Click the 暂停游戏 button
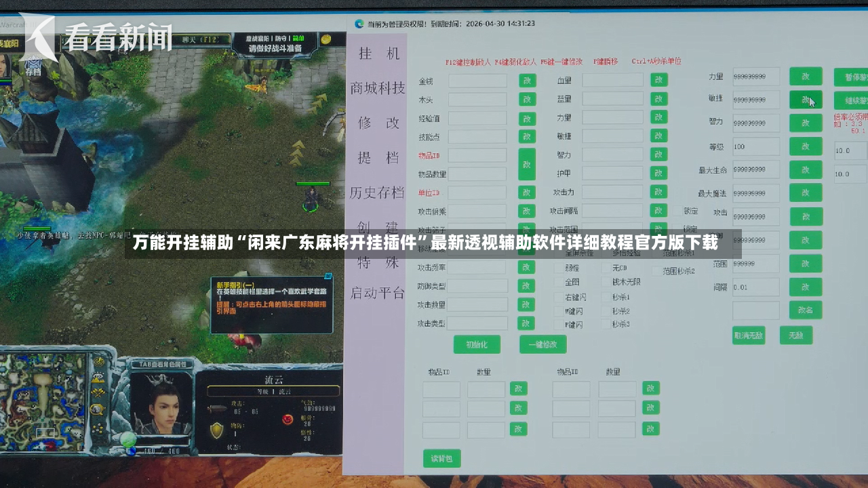868x488 pixels. (x=851, y=77)
